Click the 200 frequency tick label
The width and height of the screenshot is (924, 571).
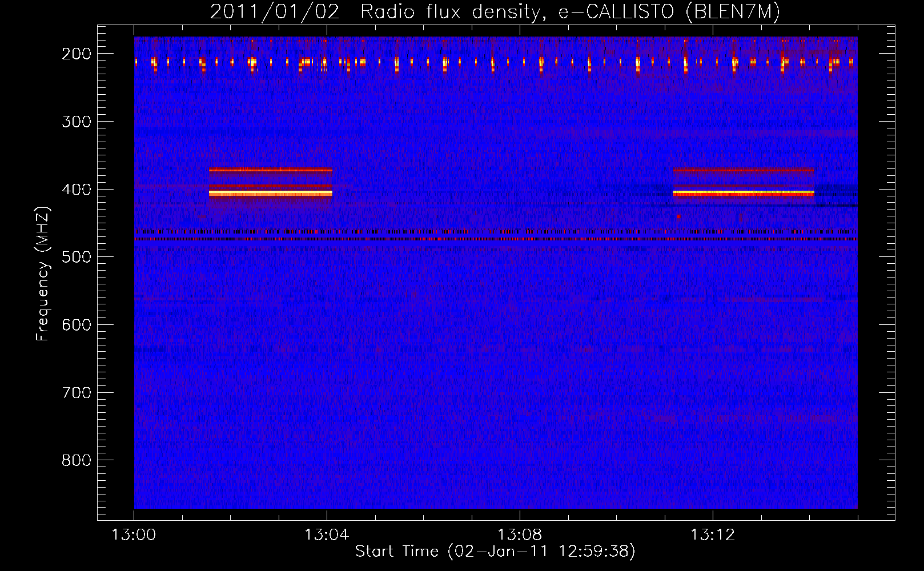click(x=77, y=54)
